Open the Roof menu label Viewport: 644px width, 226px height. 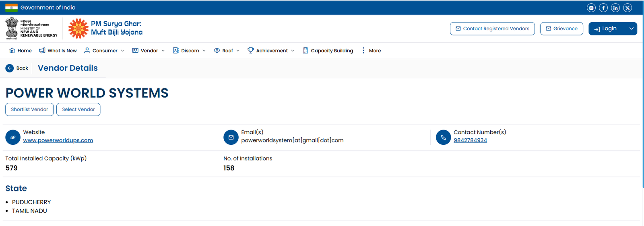[x=227, y=51]
